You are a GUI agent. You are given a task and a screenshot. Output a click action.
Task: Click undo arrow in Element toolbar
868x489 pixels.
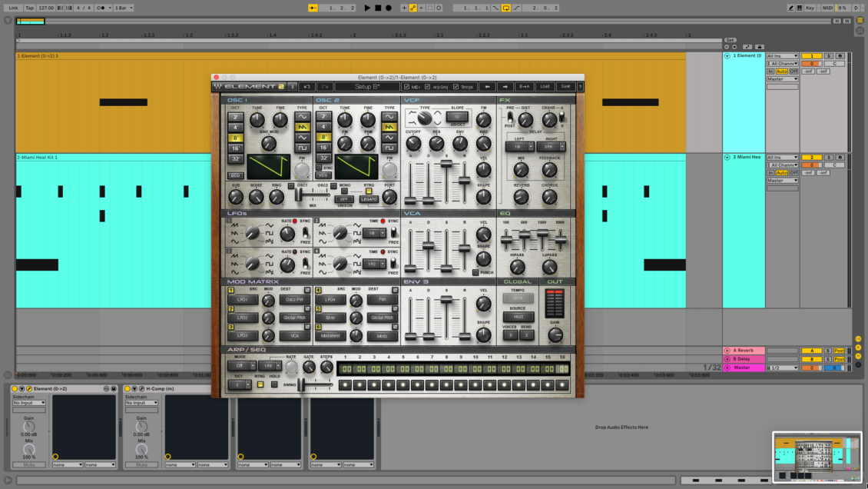tap(306, 86)
